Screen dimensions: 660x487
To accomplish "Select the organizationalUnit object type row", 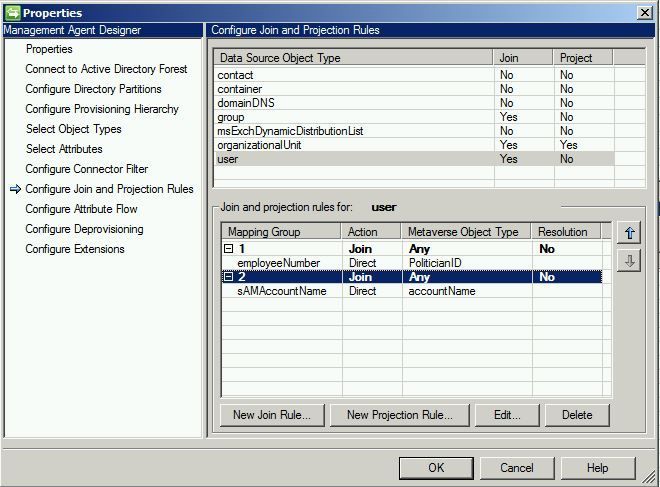I will [414, 145].
